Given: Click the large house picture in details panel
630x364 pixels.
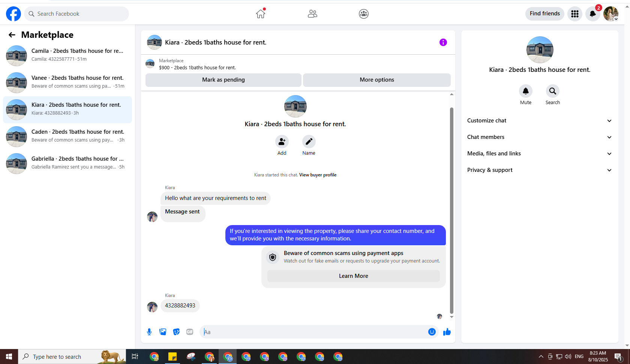Looking at the screenshot, I should (540, 50).
